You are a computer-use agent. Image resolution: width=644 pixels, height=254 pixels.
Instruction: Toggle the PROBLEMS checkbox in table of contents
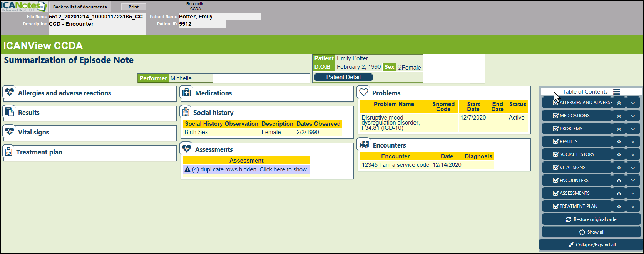(555, 129)
